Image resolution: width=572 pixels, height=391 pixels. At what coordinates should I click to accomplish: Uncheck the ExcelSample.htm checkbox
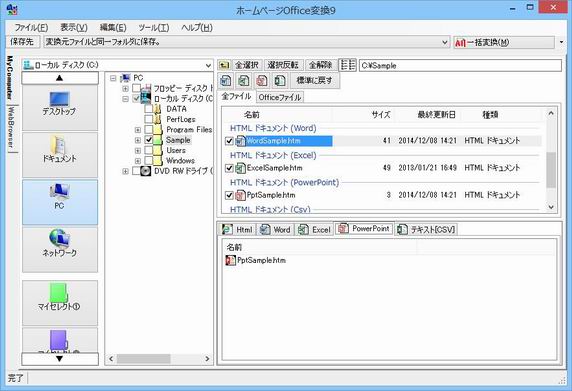tap(229, 168)
